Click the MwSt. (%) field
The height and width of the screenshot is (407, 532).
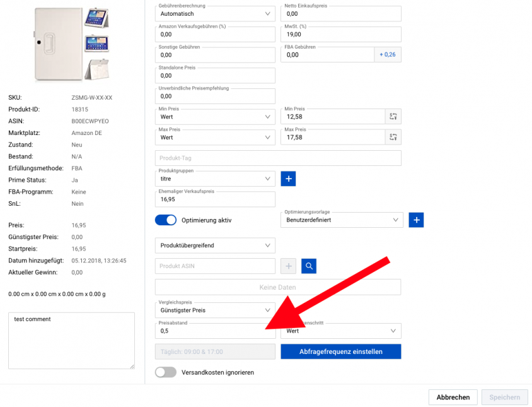[341, 34]
